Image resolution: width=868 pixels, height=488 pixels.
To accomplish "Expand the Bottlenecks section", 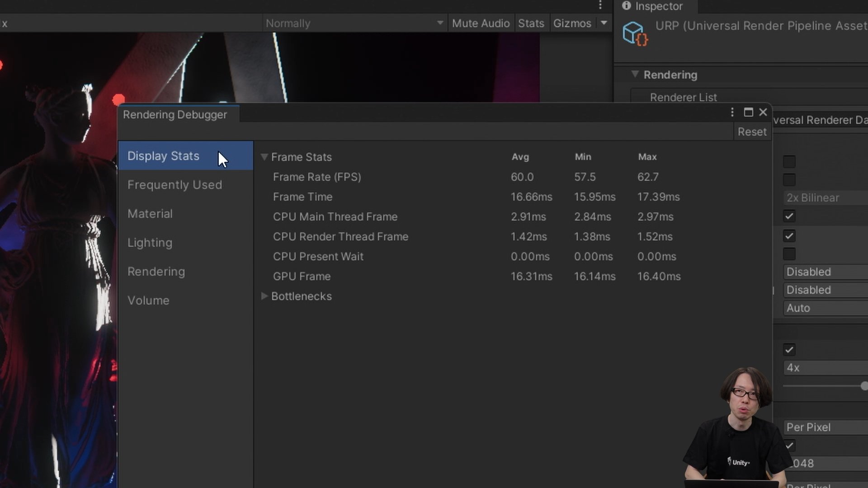I will click(264, 296).
